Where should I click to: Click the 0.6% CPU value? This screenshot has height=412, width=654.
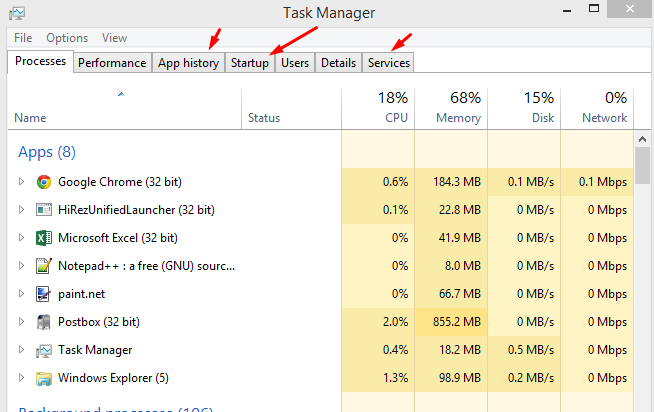click(395, 182)
